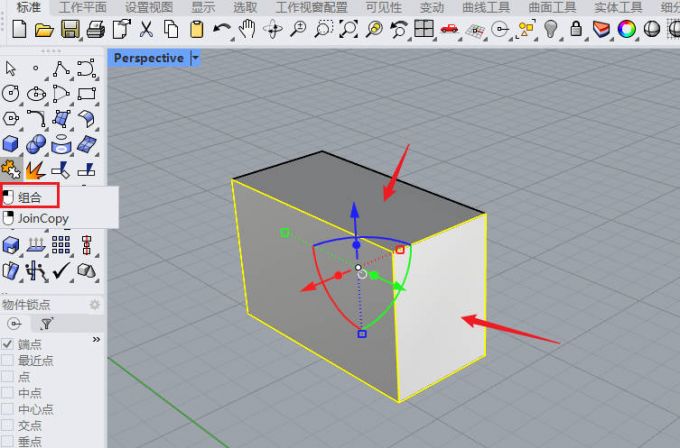This screenshot has width=680, height=448.
Task: Enable the 垂点 snap checkbox
Action: click(7, 442)
